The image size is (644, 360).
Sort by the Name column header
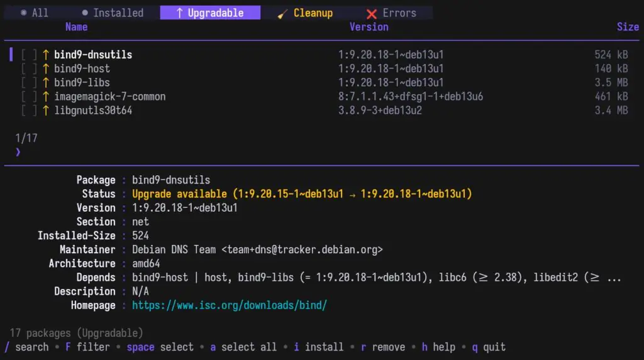pos(76,27)
